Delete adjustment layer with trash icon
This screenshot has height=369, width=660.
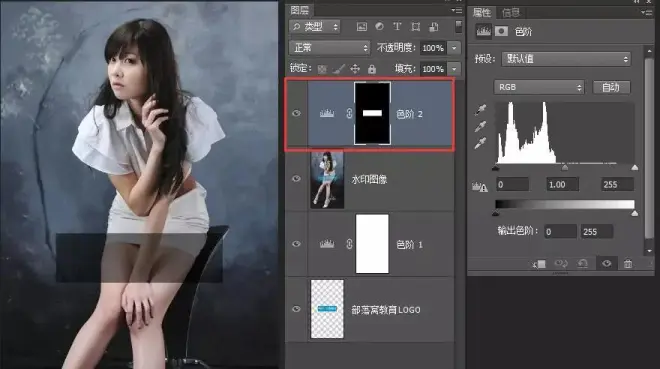coord(628,264)
